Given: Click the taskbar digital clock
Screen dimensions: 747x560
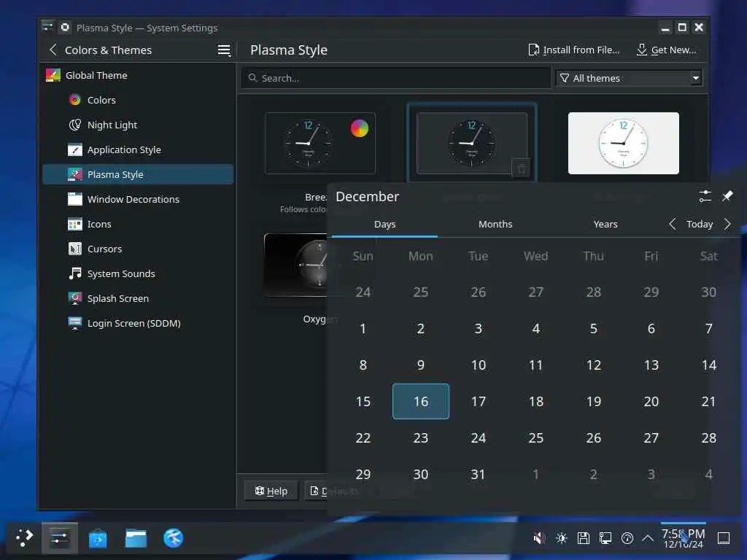Looking at the screenshot, I should pos(684,539).
